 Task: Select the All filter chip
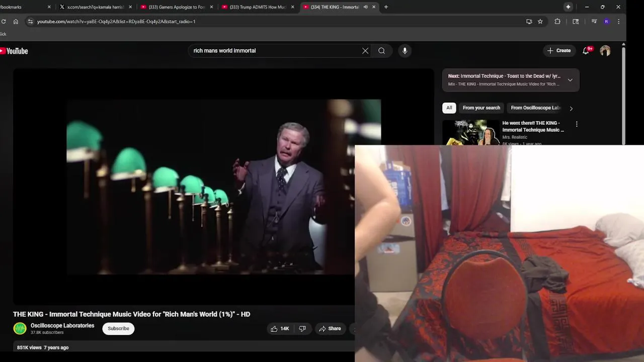click(449, 108)
